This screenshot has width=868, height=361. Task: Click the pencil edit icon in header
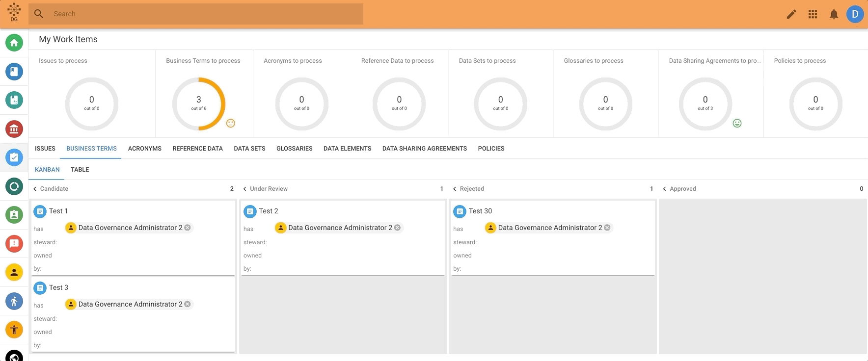pos(791,14)
